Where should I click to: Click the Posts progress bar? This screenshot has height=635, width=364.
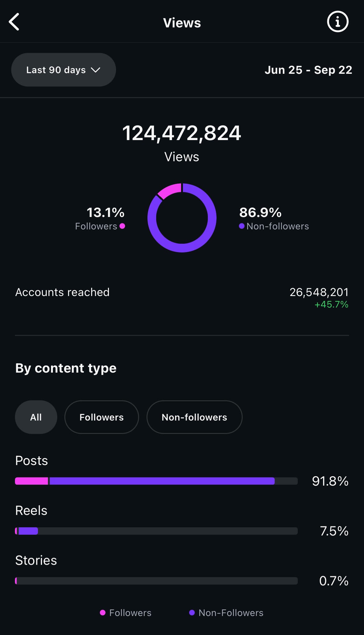156,481
